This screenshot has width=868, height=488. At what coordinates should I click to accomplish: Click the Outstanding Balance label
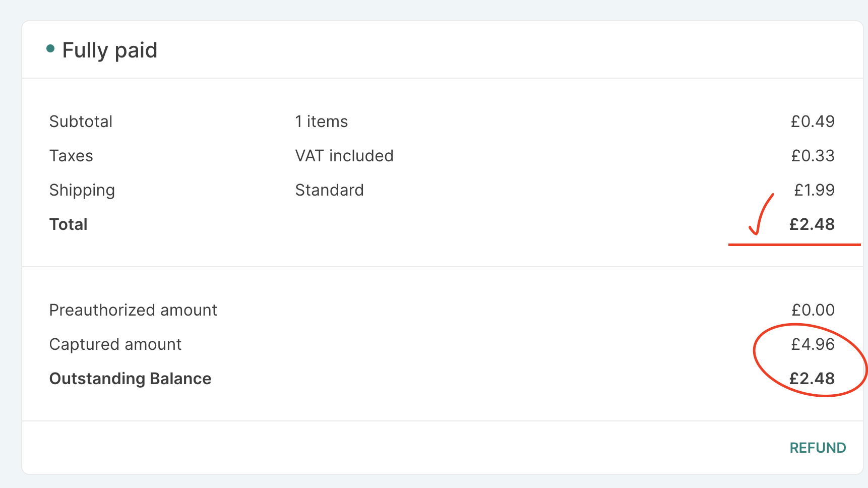(x=130, y=379)
